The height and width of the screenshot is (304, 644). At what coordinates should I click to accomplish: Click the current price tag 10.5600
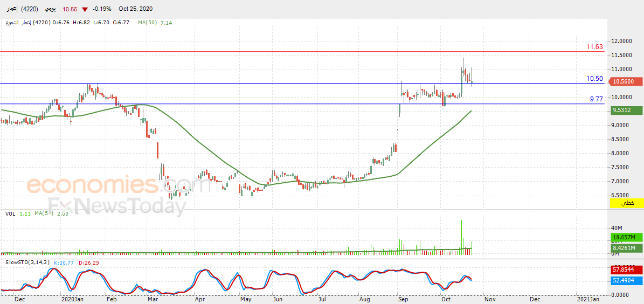626,82
